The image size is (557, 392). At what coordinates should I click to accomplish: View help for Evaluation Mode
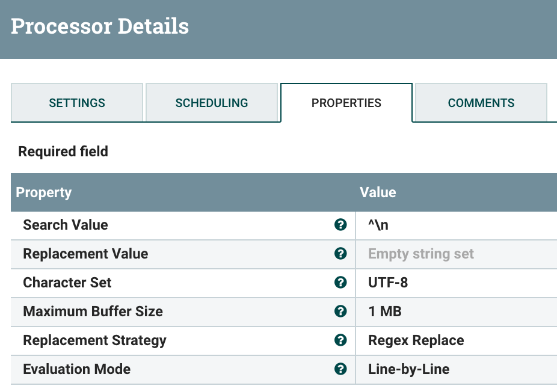(341, 369)
